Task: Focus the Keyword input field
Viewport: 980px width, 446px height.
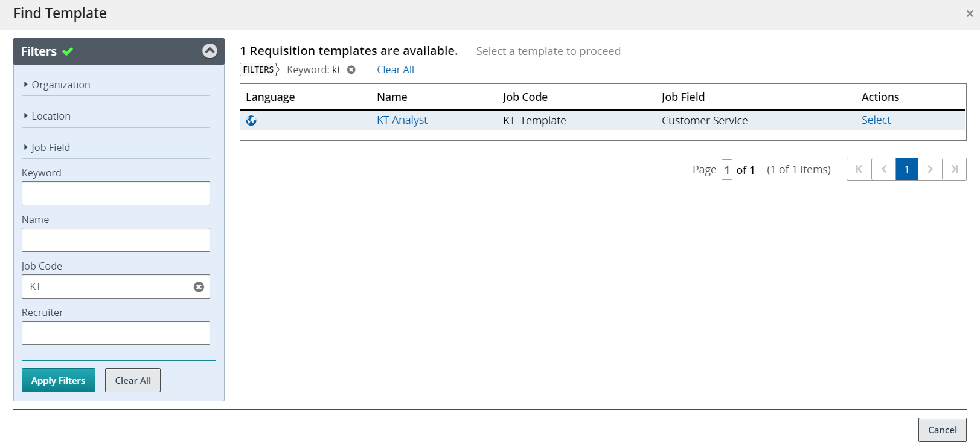Action: 116,193
